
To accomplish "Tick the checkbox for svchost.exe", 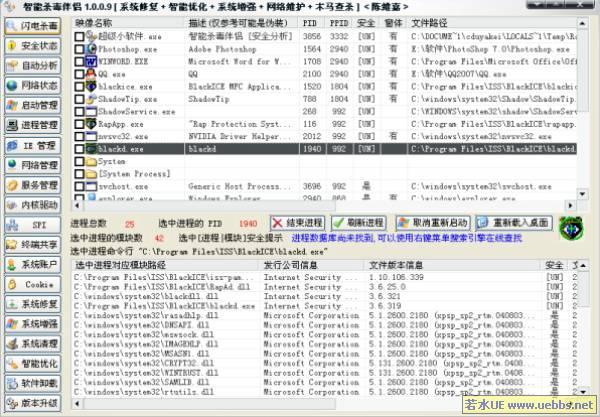I will click(x=79, y=187).
